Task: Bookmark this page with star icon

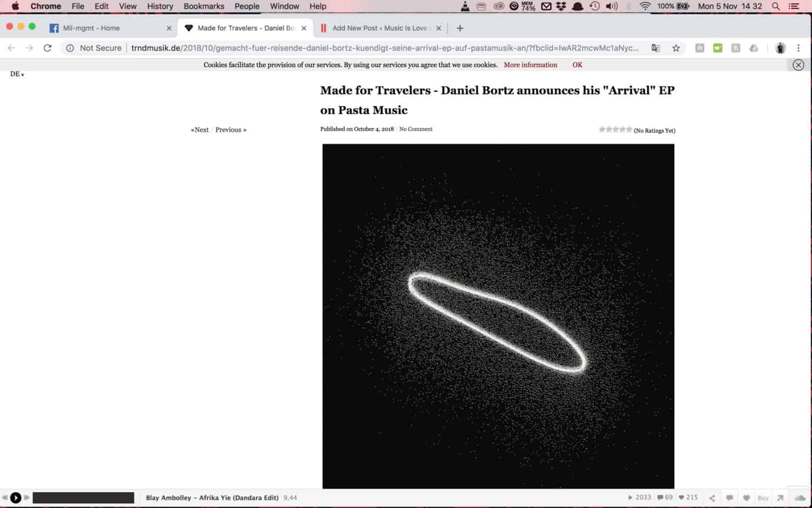Action: point(676,48)
